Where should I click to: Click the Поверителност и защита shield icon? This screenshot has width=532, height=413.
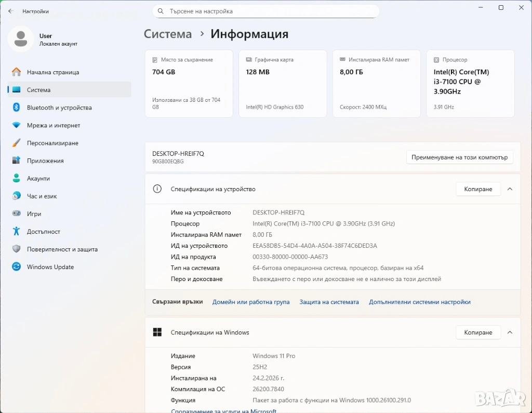(17, 249)
